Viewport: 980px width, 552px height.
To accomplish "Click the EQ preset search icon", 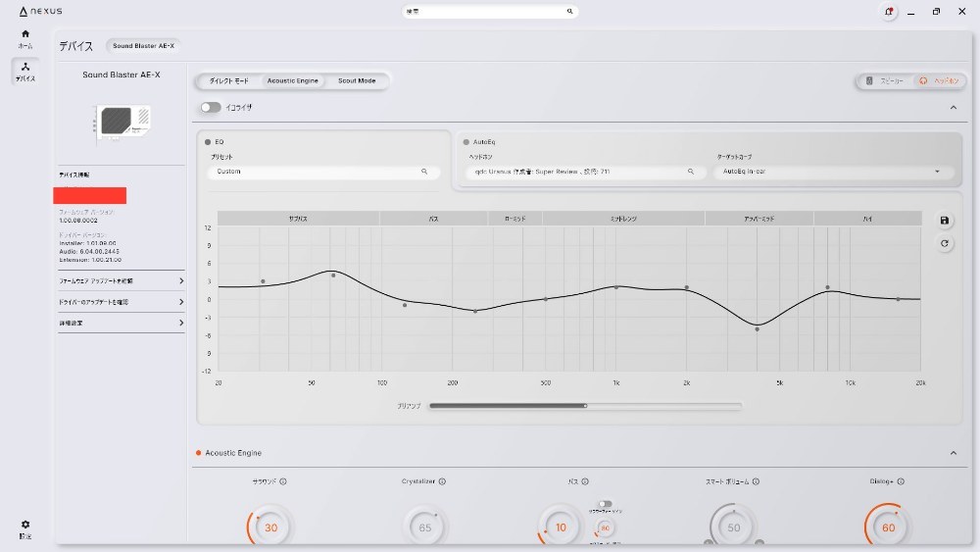I will pyautogui.click(x=424, y=172).
